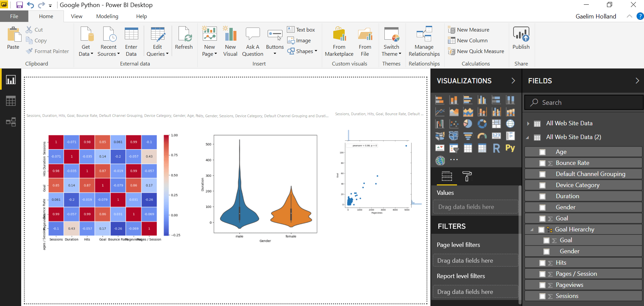Select the R script visual icon
644x306 pixels.
click(x=496, y=148)
